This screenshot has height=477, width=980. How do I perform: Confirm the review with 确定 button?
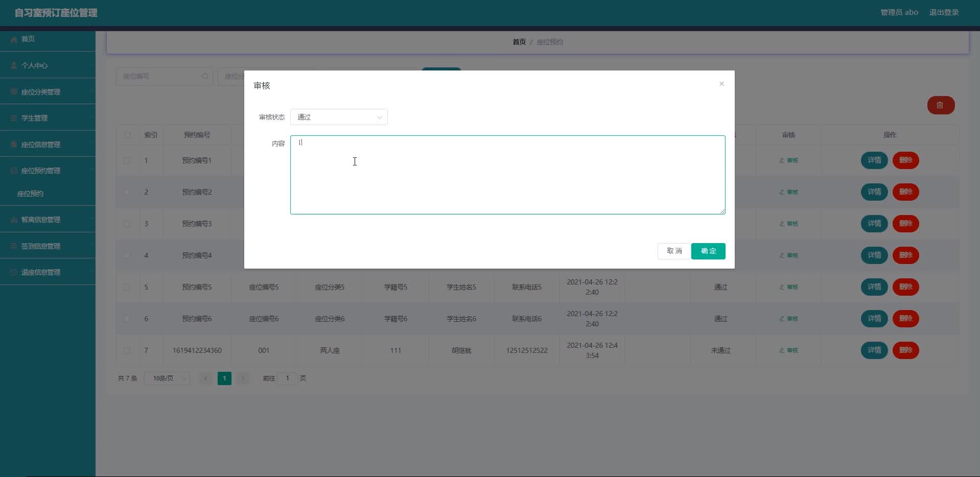[708, 251]
